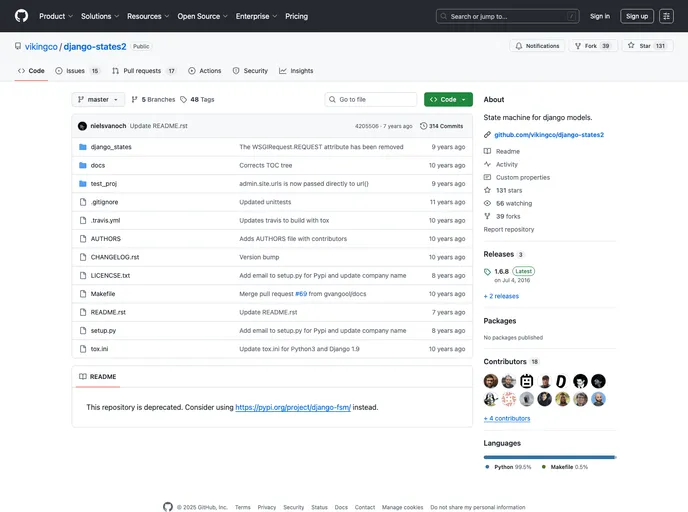Click Report repository link
Image resolution: width=688 pixels, height=512 pixels.
pos(509,229)
